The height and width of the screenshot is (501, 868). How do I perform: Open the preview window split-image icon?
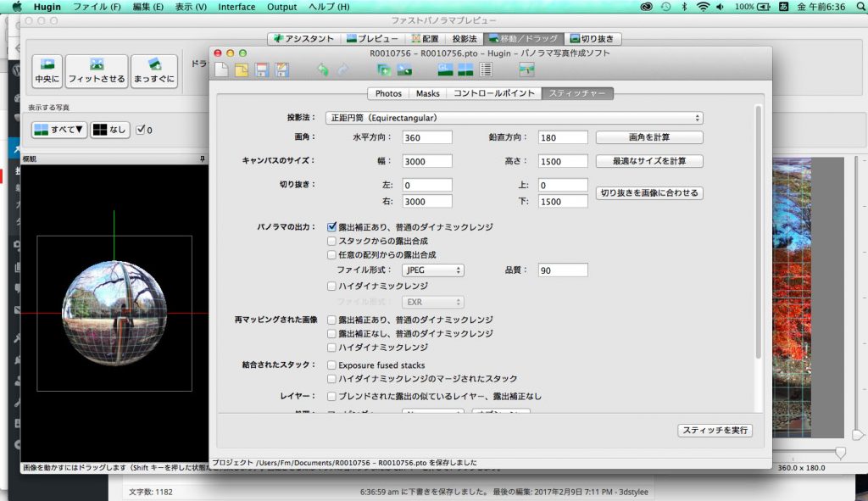tap(465, 70)
